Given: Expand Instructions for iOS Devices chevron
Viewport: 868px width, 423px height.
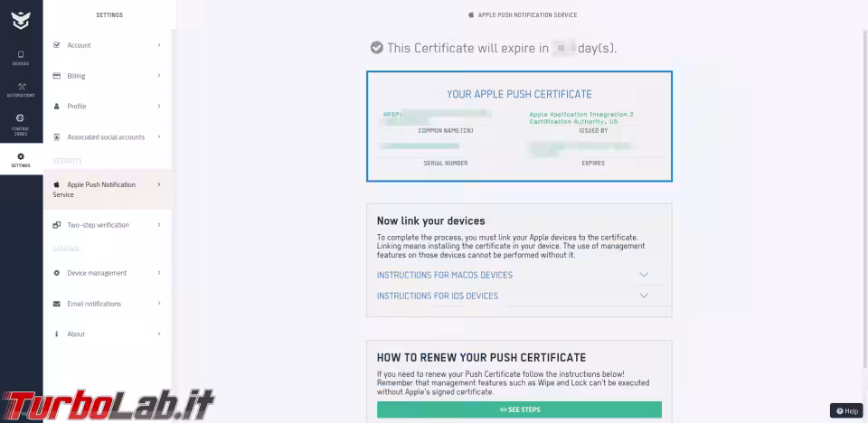Looking at the screenshot, I should click(x=643, y=296).
